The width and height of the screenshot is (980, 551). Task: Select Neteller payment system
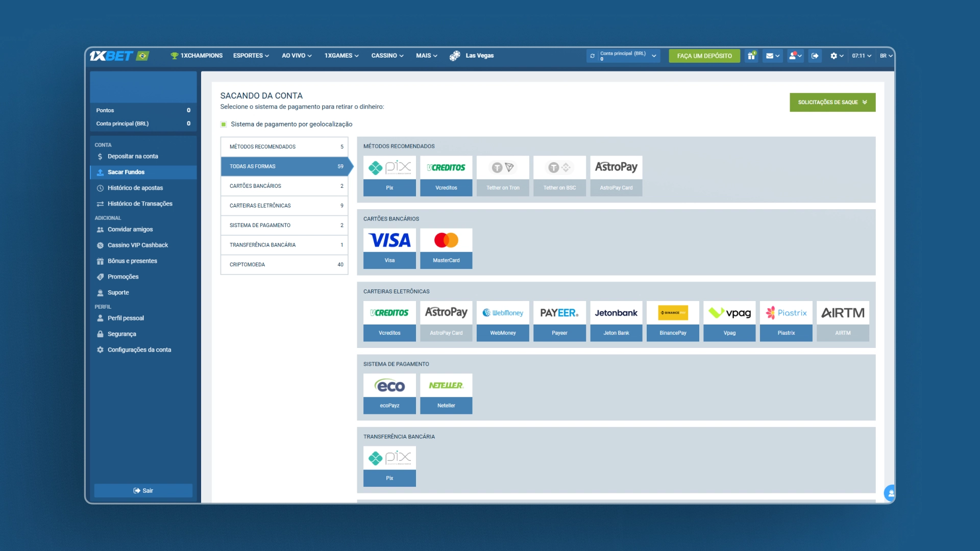pyautogui.click(x=446, y=394)
